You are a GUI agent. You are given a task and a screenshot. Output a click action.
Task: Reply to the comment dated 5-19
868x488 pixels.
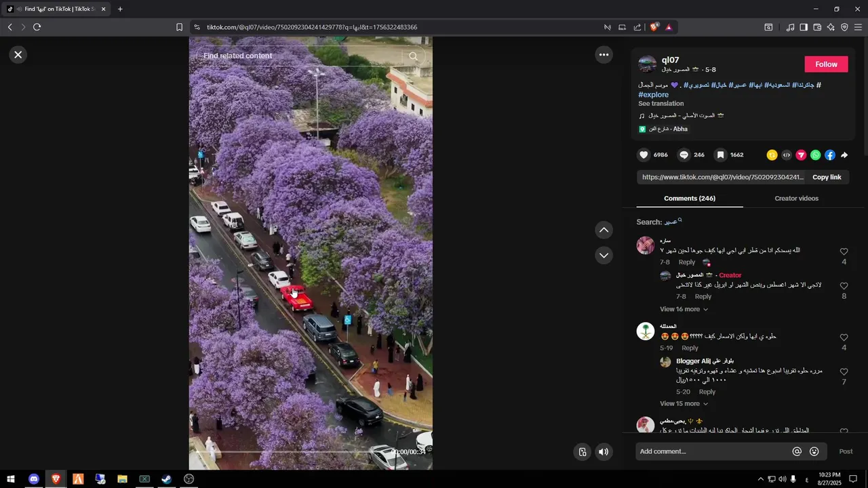(x=690, y=348)
